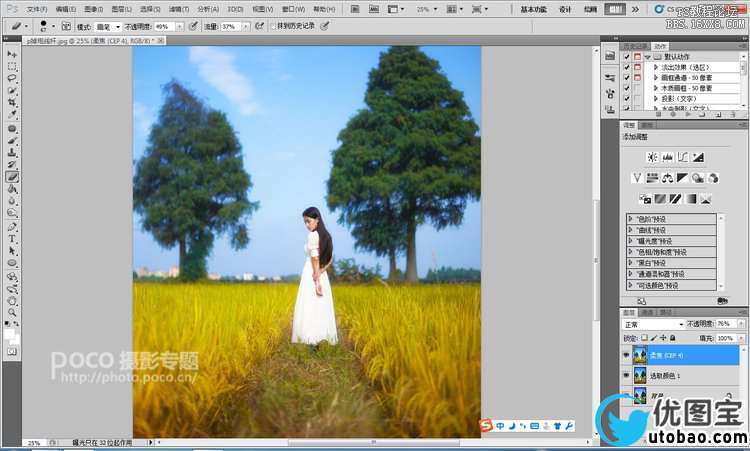Select the Rectangular Marquee tool
750x451 pixels.
click(x=12, y=66)
